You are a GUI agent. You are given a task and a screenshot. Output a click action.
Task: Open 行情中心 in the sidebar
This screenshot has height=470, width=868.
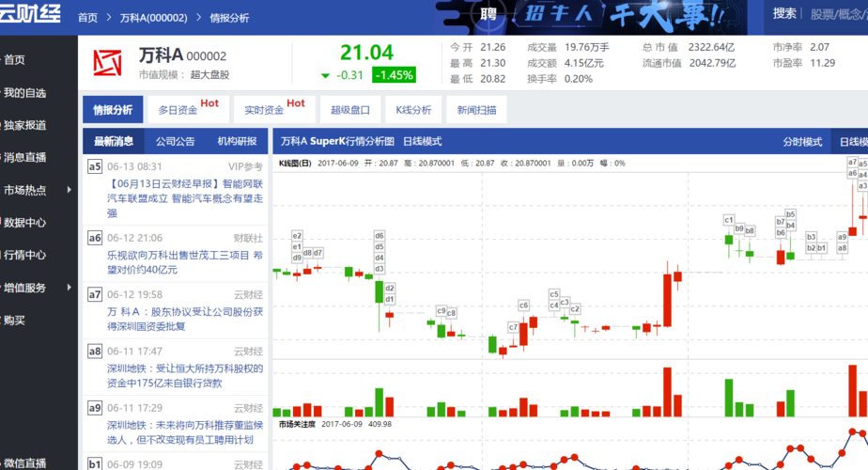[24, 255]
